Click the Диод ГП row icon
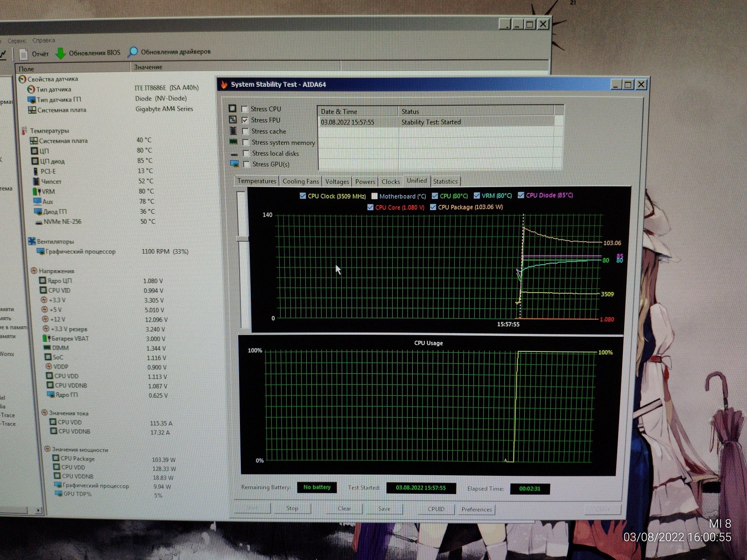 [39, 211]
